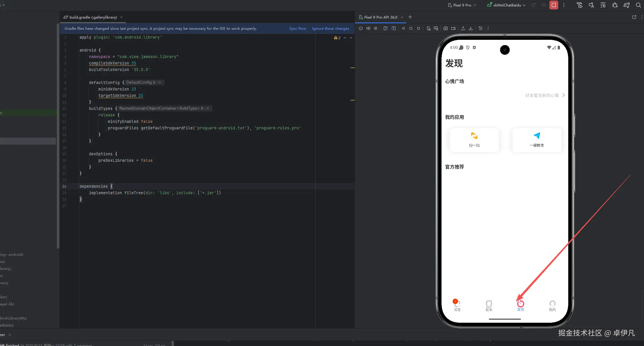The image size is (644, 346).
Task: Open Search Everywhere magnifier icon
Action: [638, 5]
